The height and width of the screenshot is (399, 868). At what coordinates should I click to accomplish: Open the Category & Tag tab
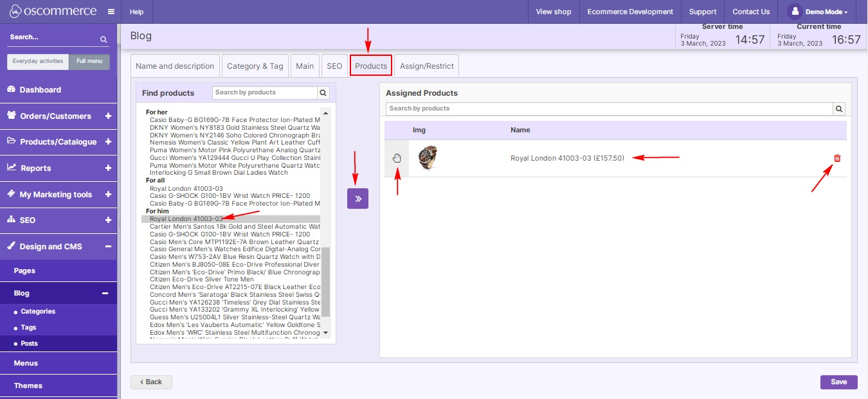coord(255,66)
